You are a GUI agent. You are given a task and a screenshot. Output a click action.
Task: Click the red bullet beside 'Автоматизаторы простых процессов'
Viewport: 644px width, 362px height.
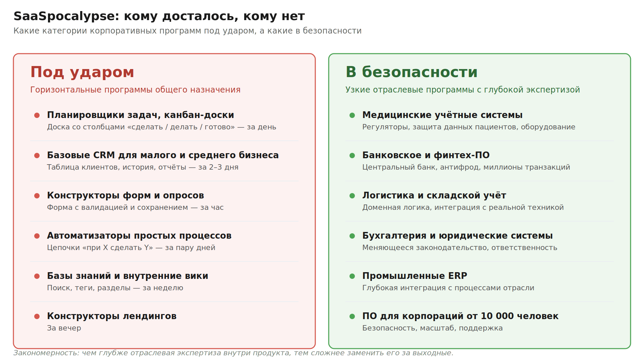(37, 236)
